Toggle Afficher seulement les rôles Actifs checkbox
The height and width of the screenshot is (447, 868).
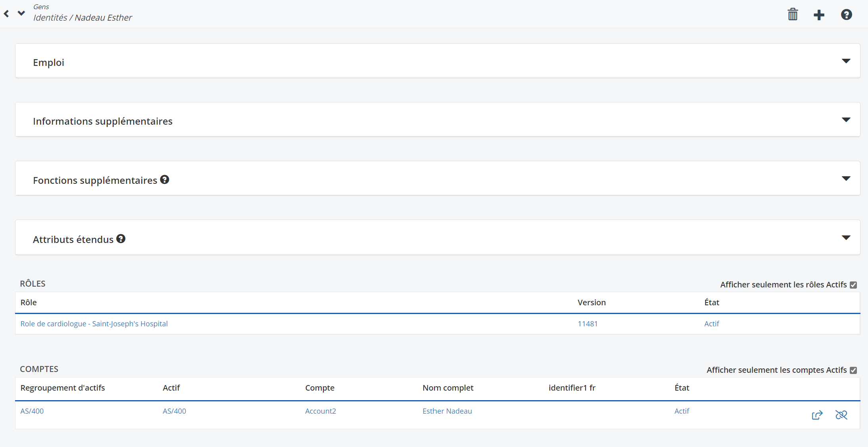[x=853, y=285]
